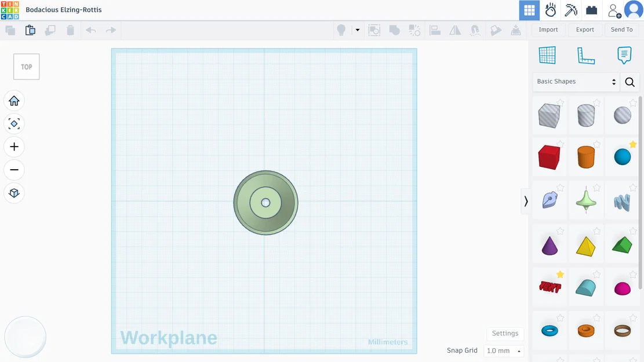Click the Mirror tool icon

click(x=455, y=30)
